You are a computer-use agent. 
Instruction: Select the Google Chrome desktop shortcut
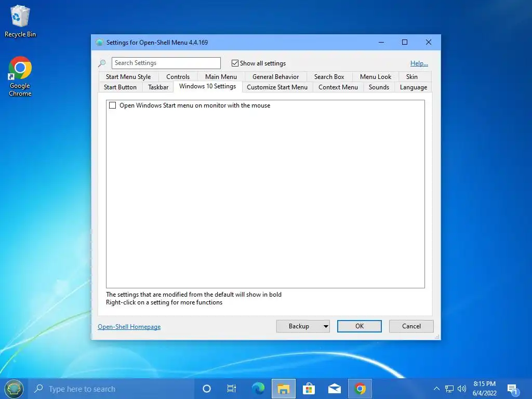(x=20, y=77)
